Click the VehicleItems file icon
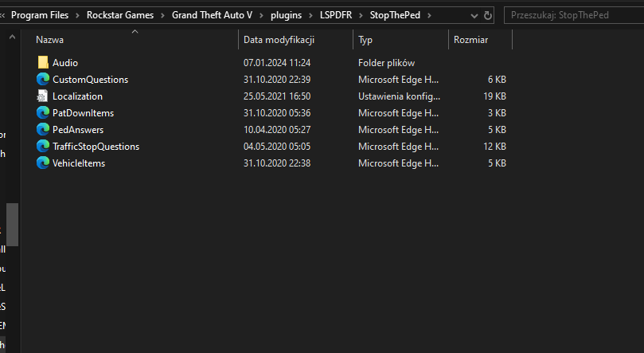Screen dimensions: 644x353 coord(43,163)
